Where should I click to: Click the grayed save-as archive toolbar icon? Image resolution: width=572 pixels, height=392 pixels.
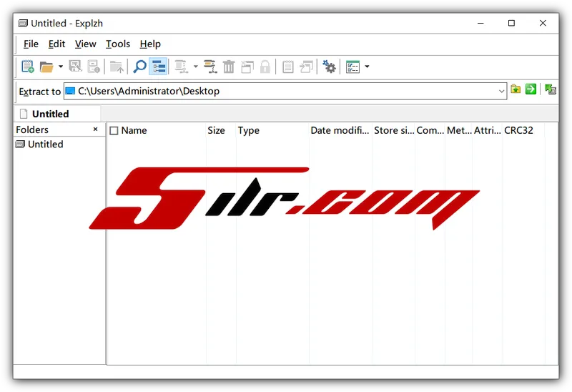point(76,67)
